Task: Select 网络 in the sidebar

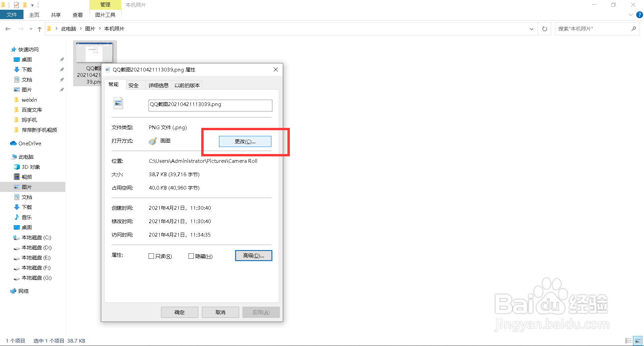Action: pyautogui.click(x=23, y=291)
